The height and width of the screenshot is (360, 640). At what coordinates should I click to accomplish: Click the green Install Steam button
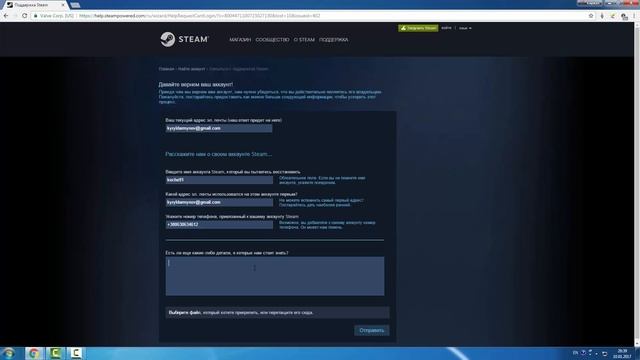pyautogui.click(x=418, y=28)
